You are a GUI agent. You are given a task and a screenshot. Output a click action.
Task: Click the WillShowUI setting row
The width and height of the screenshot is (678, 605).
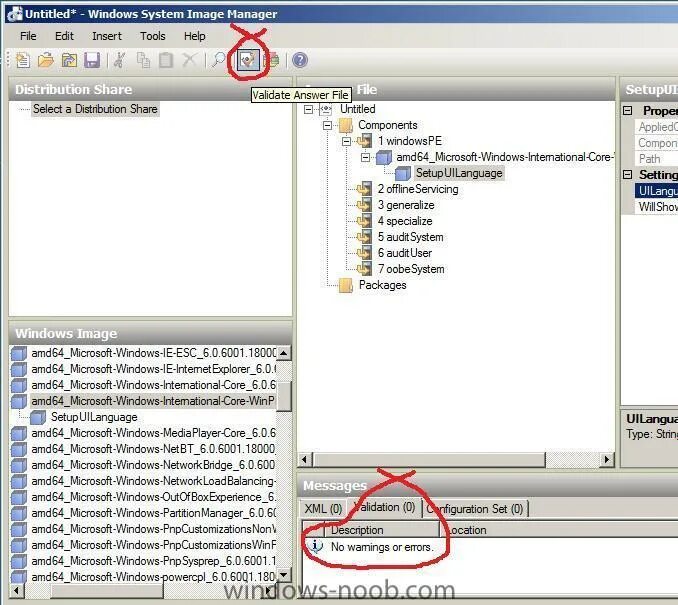click(x=656, y=207)
